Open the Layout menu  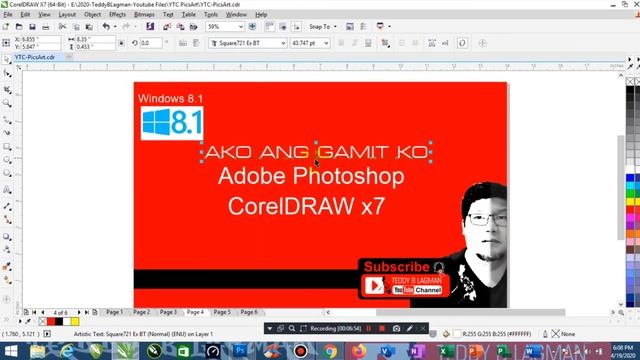click(x=67, y=15)
